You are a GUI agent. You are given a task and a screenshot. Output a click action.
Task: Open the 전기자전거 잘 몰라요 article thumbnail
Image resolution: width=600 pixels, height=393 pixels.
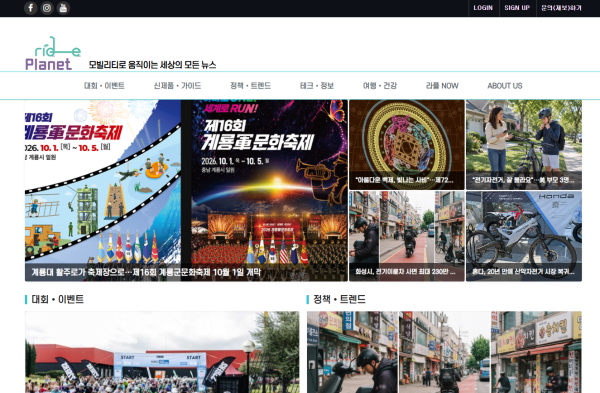524,145
